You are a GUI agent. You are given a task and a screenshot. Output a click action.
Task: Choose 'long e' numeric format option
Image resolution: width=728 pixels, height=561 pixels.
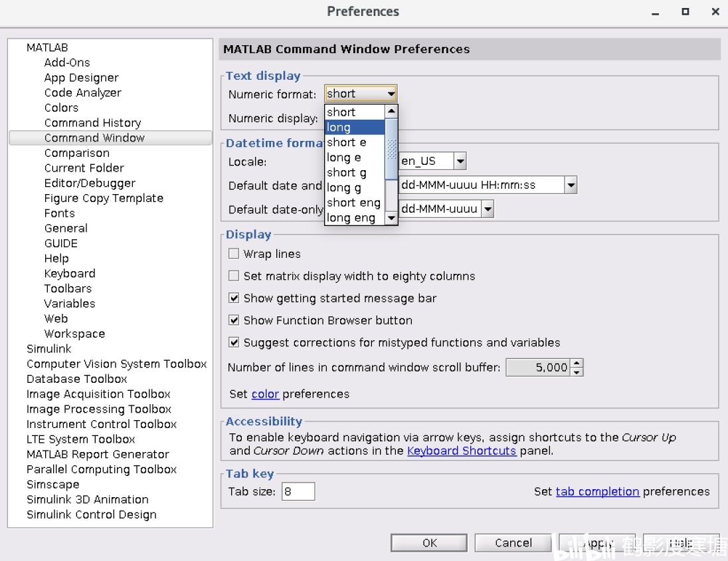[355, 157]
